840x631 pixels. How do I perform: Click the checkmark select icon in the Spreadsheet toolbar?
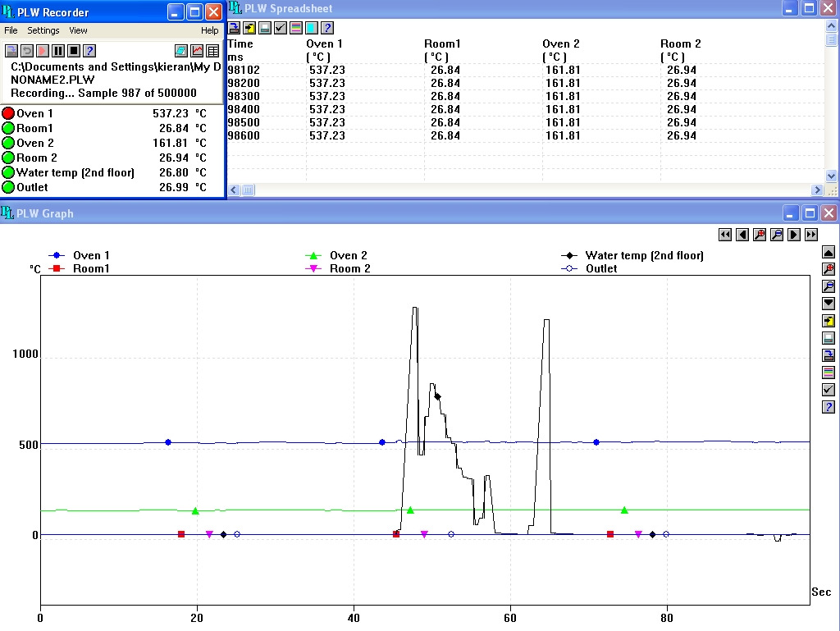click(x=281, y=28)
